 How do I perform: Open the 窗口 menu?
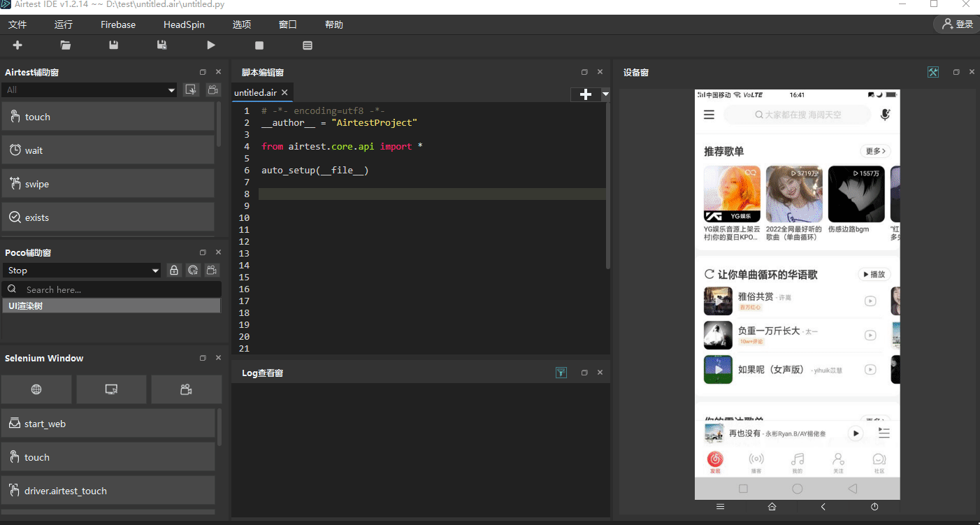tap(288, 24)
